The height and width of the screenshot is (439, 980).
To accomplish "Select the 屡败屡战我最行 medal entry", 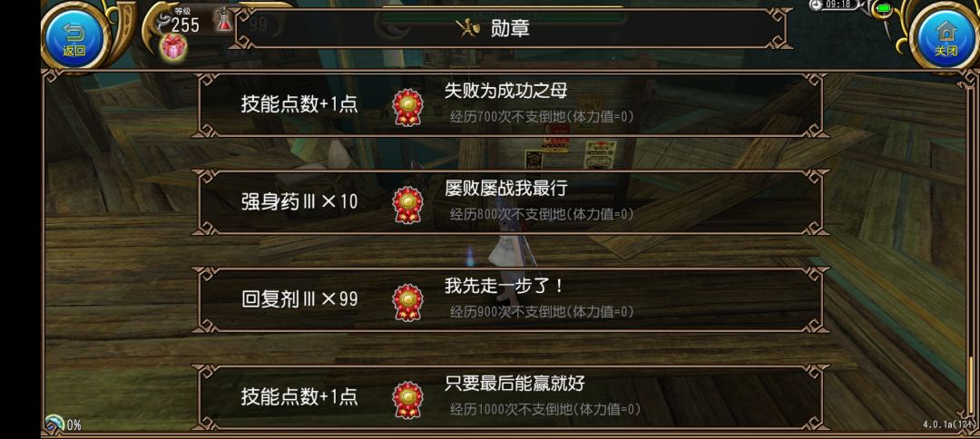I will [x=510, y=202].
